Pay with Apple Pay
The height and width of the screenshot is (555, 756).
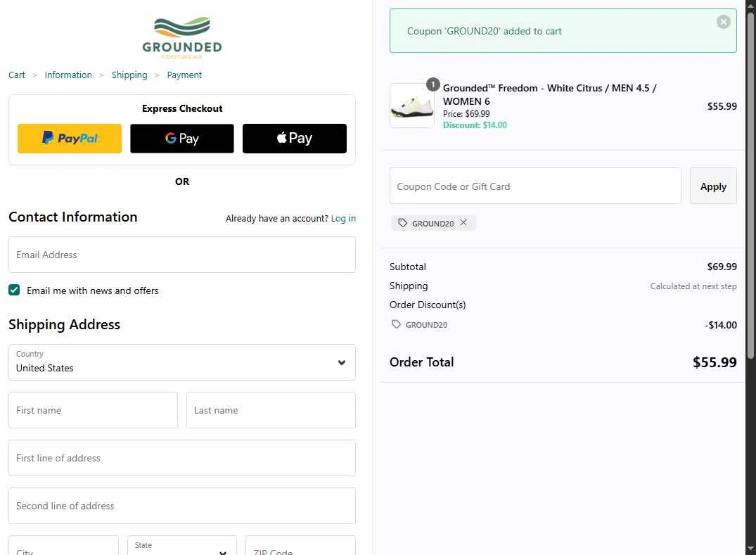pos(294,139)
